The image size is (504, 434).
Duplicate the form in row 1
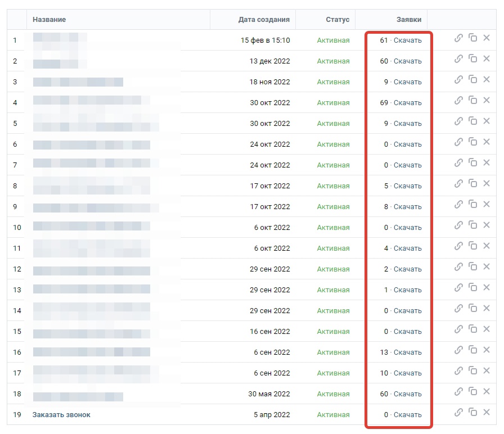pos(472,38)
